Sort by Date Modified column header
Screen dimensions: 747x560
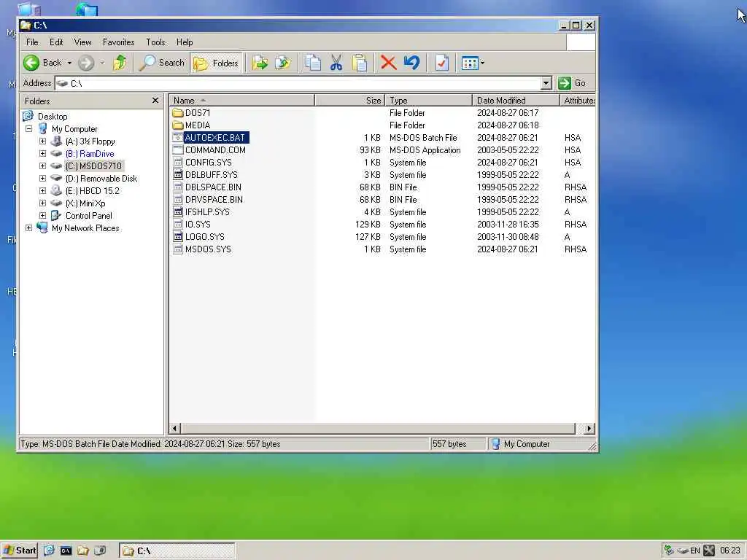click(516, 101)
